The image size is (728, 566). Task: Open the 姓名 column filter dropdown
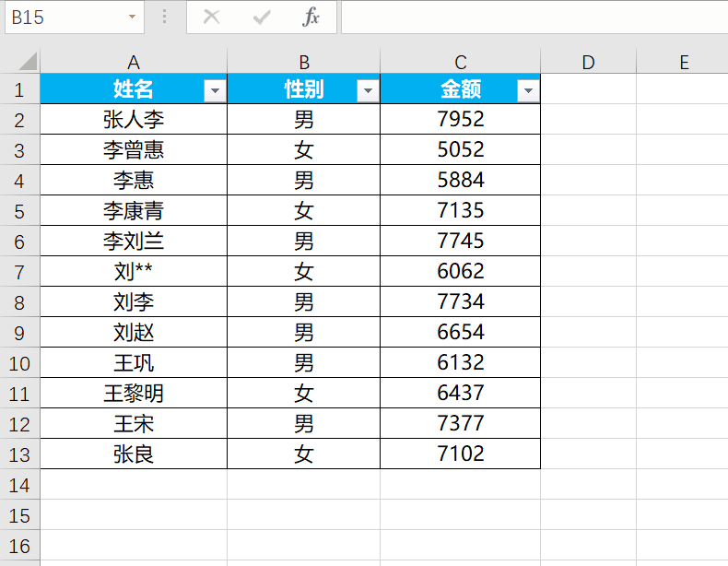215,90
